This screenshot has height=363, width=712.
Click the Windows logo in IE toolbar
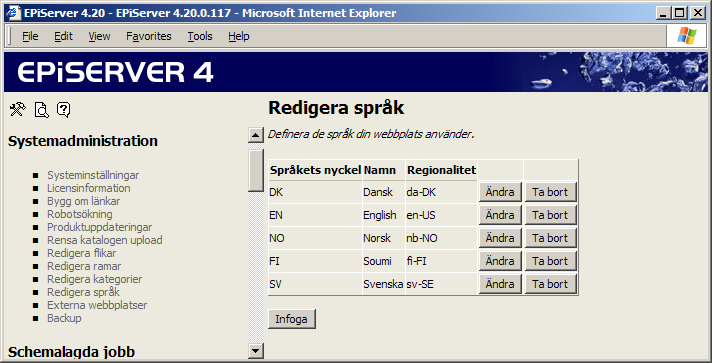coord(687,36)
